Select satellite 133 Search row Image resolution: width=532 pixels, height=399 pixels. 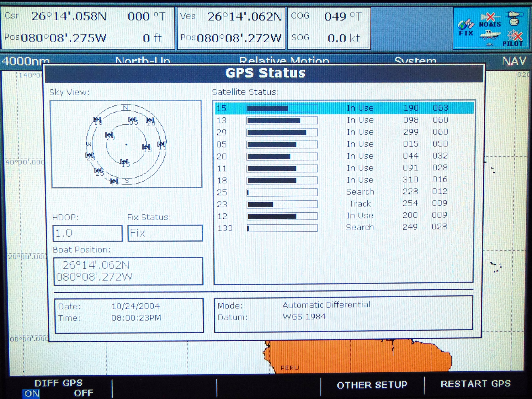pyautogui.click(x=344, y=228)
